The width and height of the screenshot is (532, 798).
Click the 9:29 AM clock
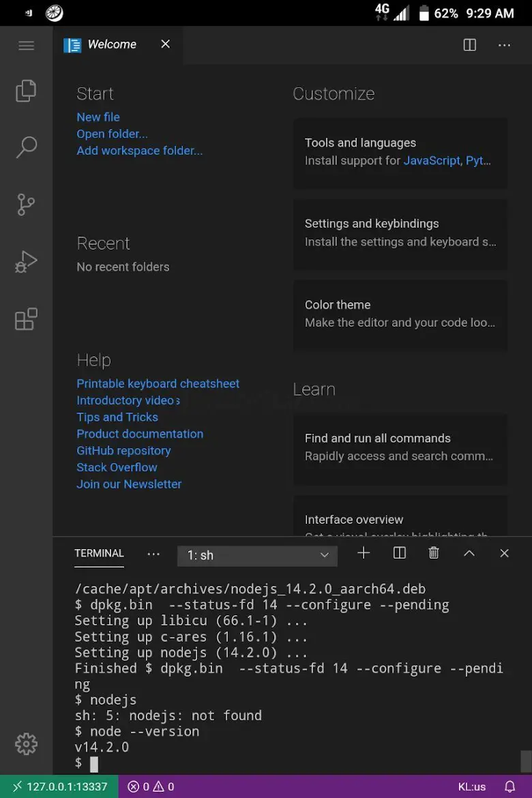click(490, 13)
